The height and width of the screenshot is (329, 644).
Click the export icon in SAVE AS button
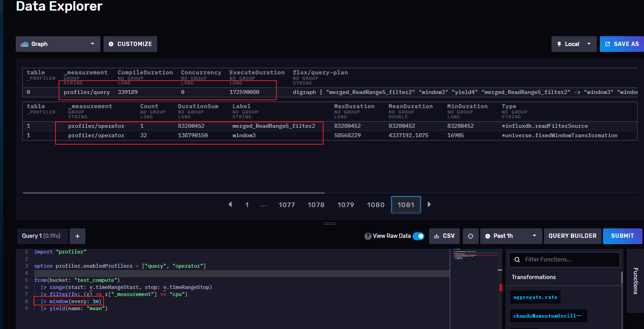coord(608,44)
